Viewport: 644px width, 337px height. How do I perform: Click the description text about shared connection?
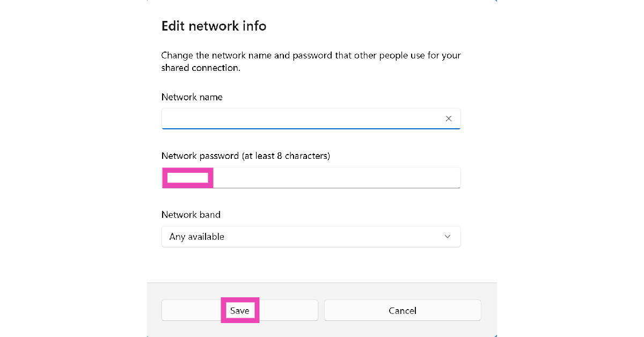click(x=311, y=62)
